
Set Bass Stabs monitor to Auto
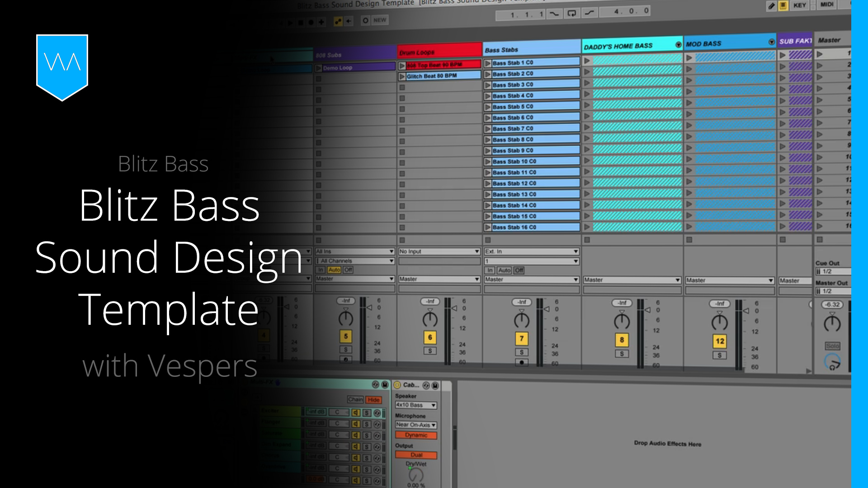[504, 270]
